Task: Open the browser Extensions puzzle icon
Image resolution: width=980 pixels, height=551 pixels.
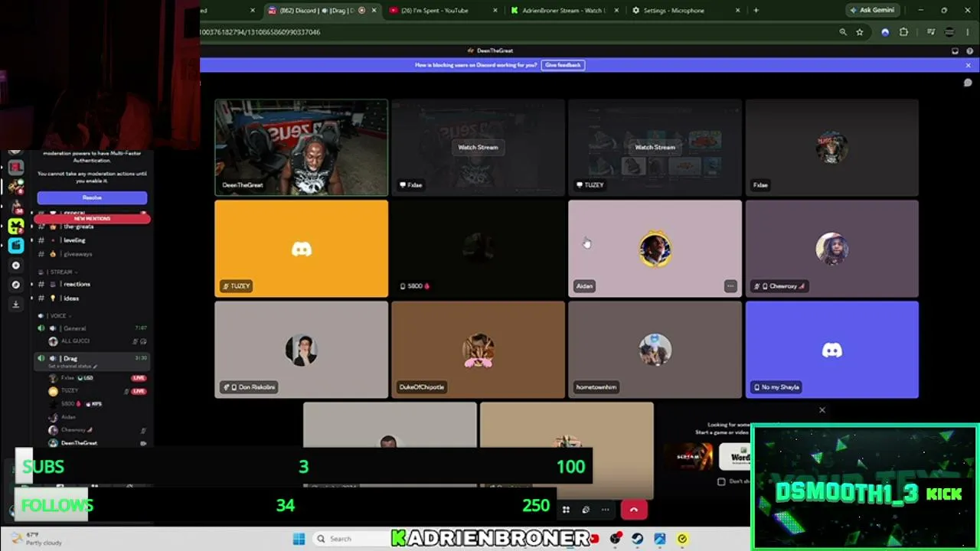Action: pos(904,32)
